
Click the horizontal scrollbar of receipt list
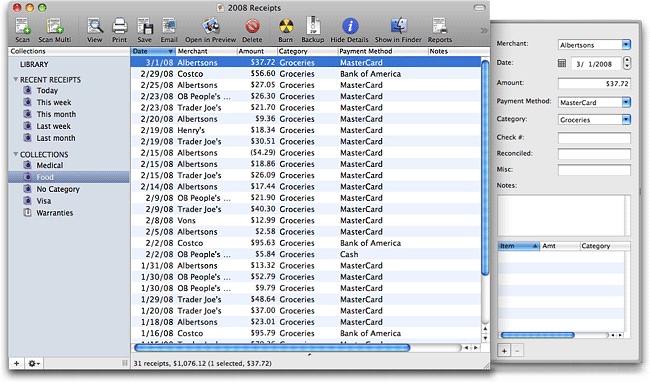pos(272,347)
